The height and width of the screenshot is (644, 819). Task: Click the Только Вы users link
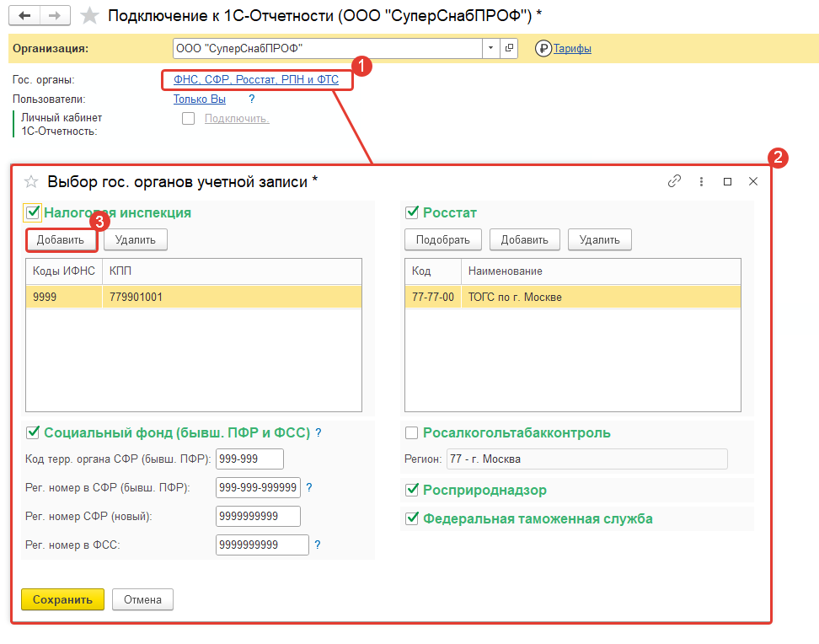coord(200,99)
